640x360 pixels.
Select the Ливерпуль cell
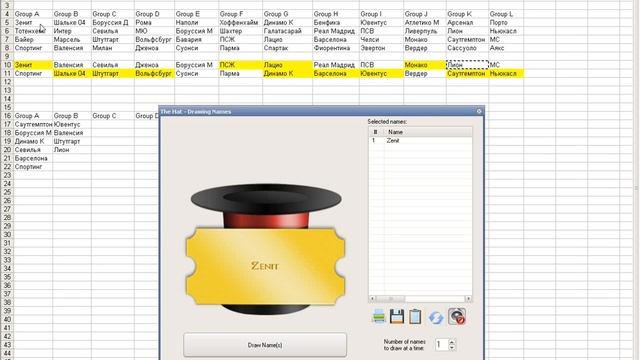tap(425, 31)
